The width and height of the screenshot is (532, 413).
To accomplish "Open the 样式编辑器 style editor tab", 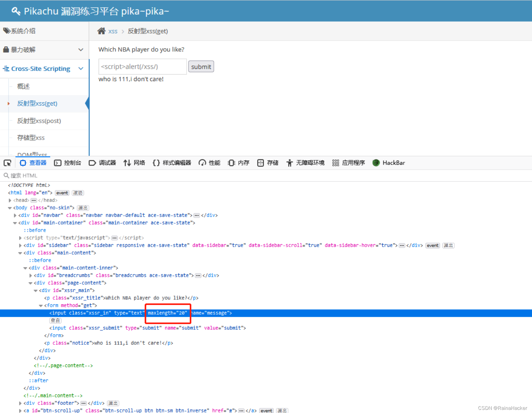I will point(172,163).
